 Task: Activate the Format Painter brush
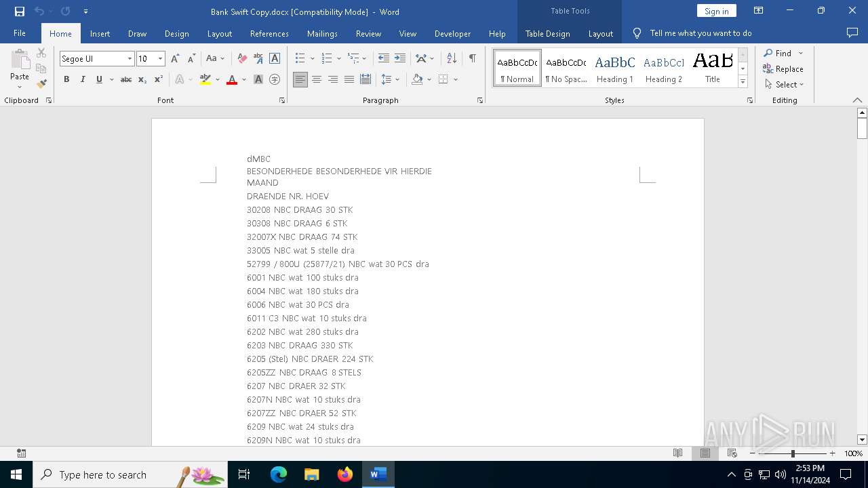pyautogui.click(x=41, y=84)
